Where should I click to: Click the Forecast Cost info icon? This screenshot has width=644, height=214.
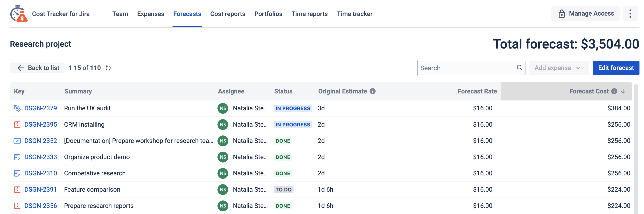pyautogui.click(x=614, y=91)
